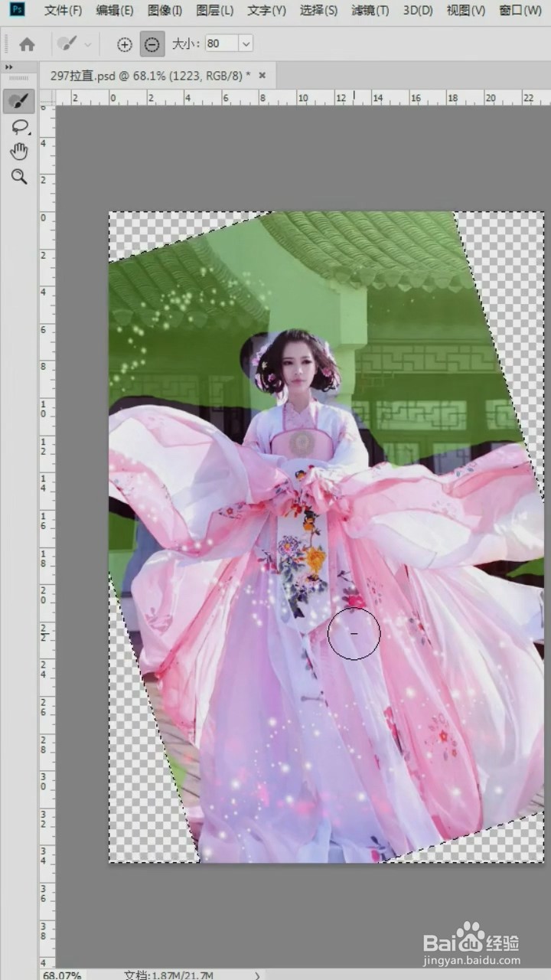Expand the toolbox double-arrow
This screenshot has width=551, height=980.
[x=8, y=67]
